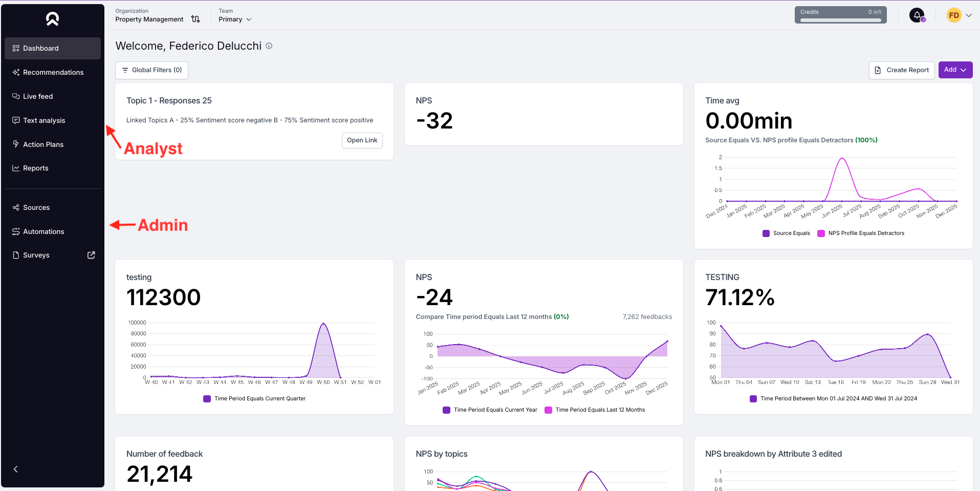Click Compare Time period Last 12 months text
This screenshot has height=491, width=980.
[x=492, y=317]
